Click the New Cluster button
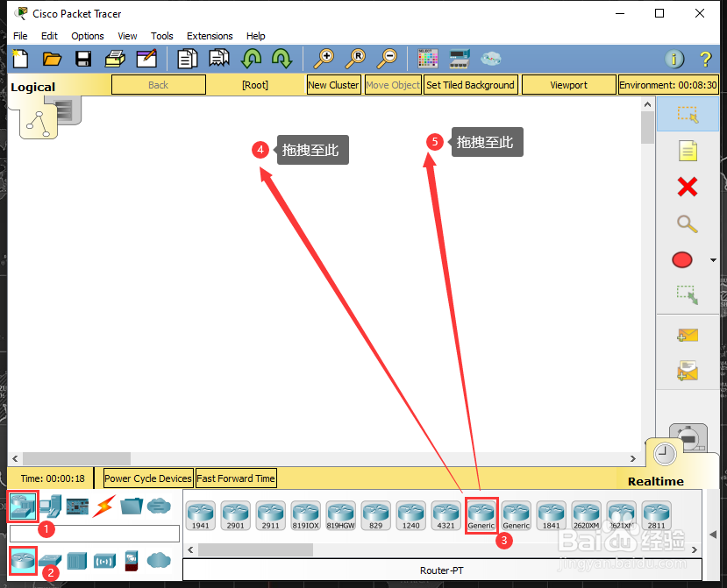This screenshot has width=727, height=588. 333,85
